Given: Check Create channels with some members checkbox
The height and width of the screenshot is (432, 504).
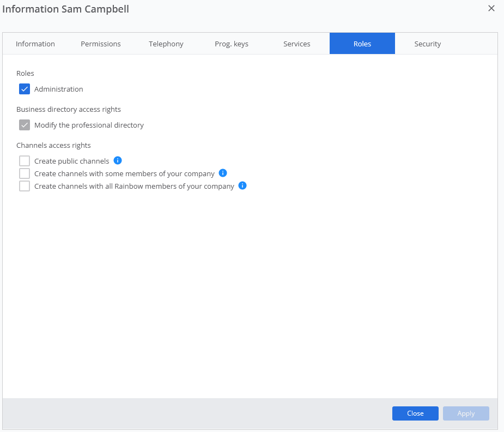Looking at the screenshot, I should click(x=25, y=173).
